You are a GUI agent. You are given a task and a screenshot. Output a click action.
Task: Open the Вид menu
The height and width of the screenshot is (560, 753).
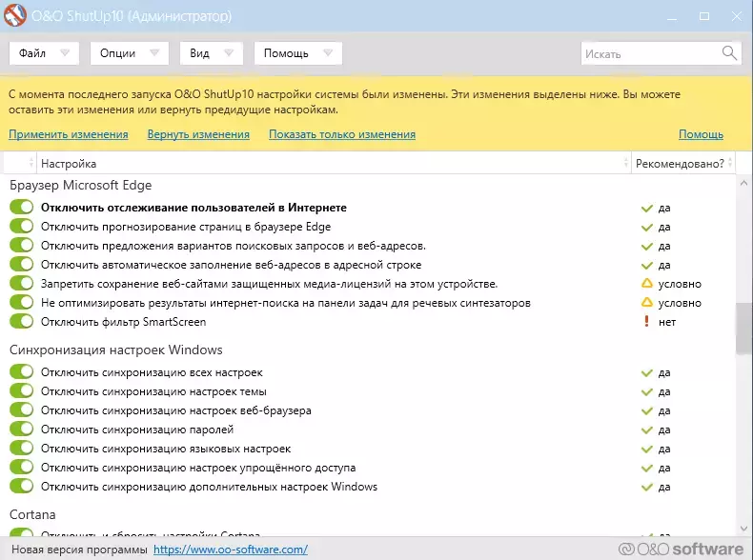[x=212, y=52]
